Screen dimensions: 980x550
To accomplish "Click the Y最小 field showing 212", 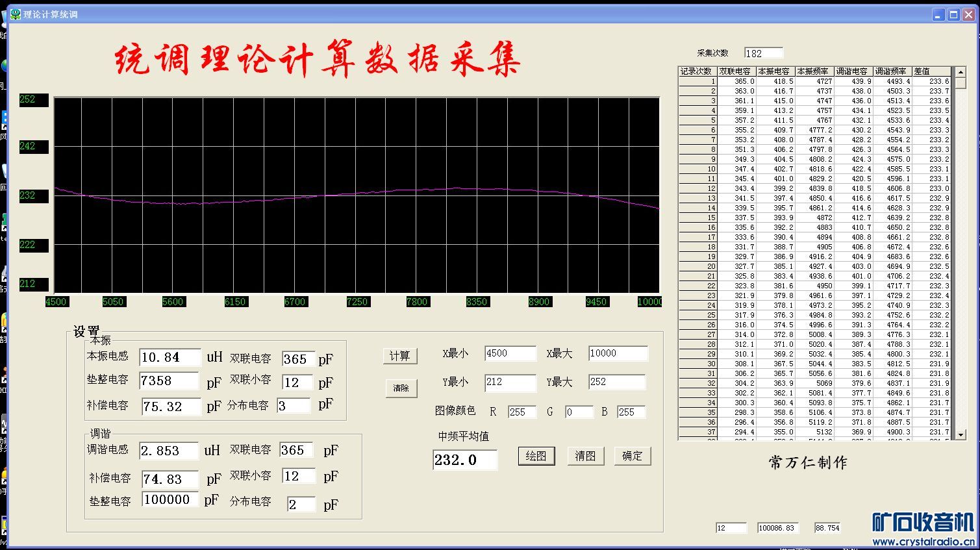I will click(x=510, y=382).
